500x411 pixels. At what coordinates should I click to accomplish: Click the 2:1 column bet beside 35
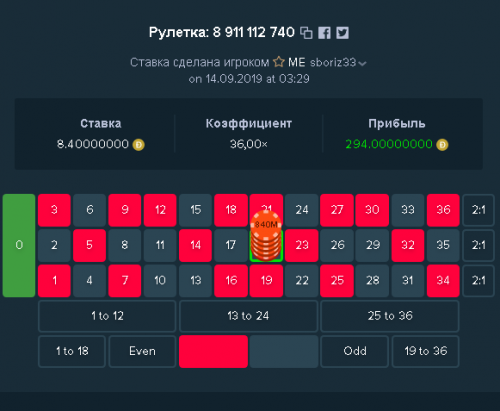(x=478, y=245)
